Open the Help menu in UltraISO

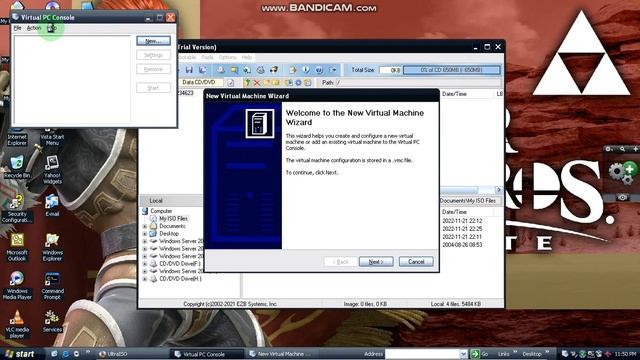[x=247, y=58]
